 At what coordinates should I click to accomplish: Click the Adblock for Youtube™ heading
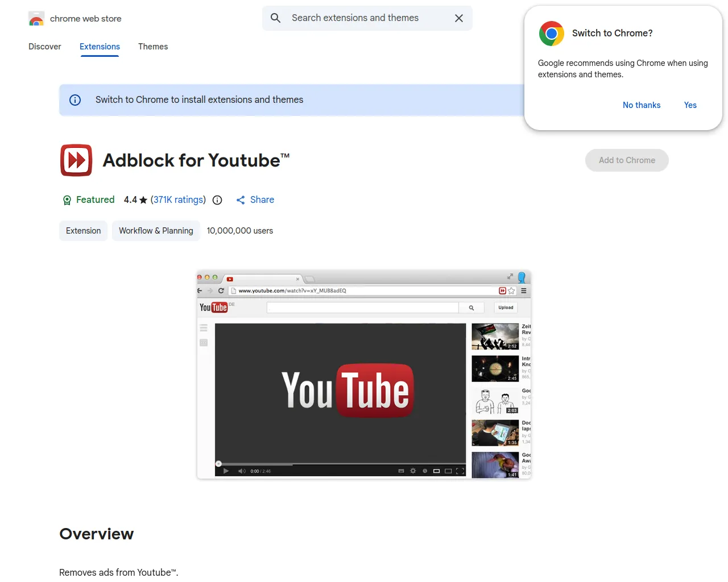point(196,160)
